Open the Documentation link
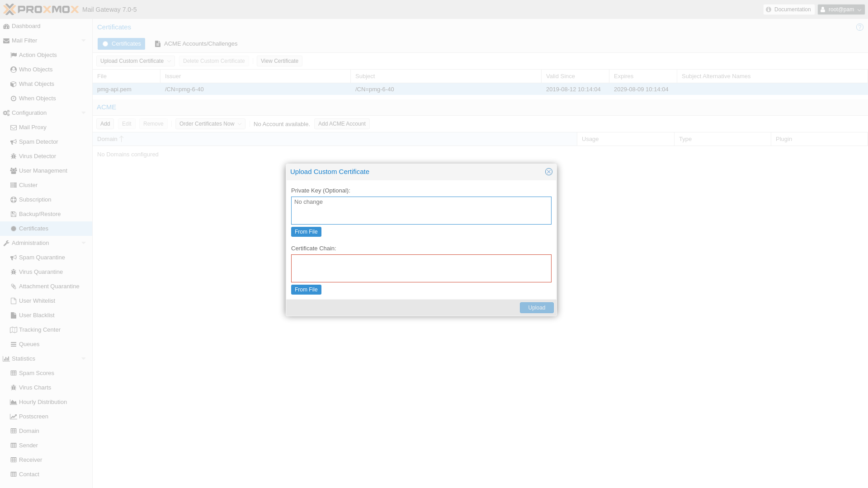Screen dimensions: 868x488 tap(788, 9)
